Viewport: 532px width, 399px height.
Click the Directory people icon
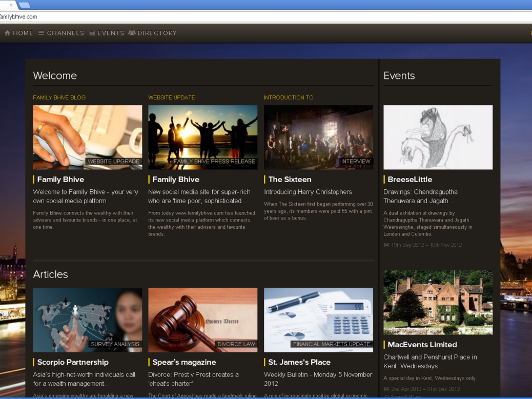click(x=132, y=33)
